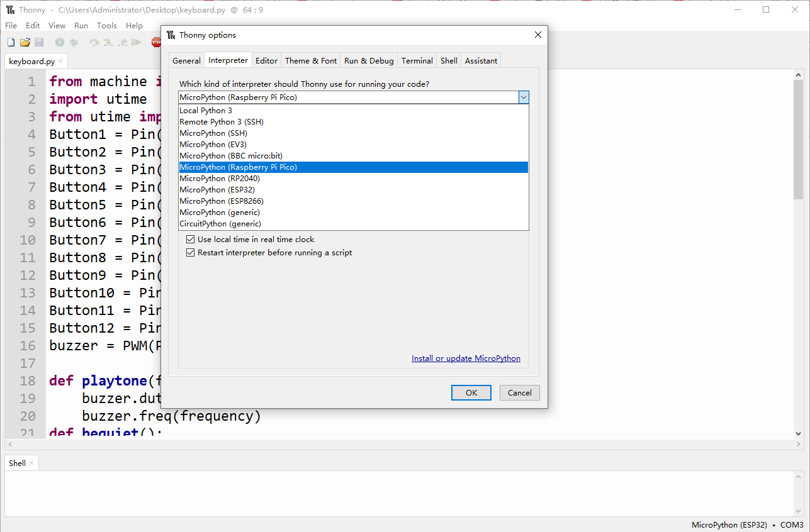Viewport: 810px width, 532px height.
Task: Click the Step Over toolbar icon
Action: tap(94, 42)
